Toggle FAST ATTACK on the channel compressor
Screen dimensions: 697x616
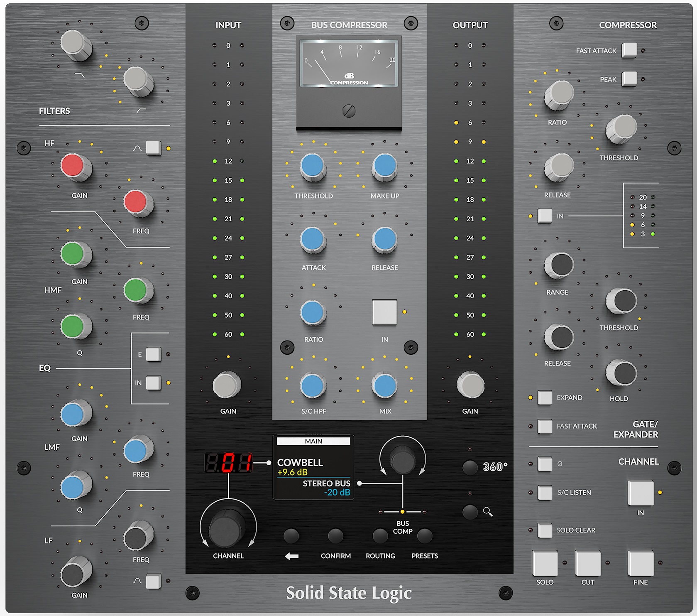[x=629, y=50]
